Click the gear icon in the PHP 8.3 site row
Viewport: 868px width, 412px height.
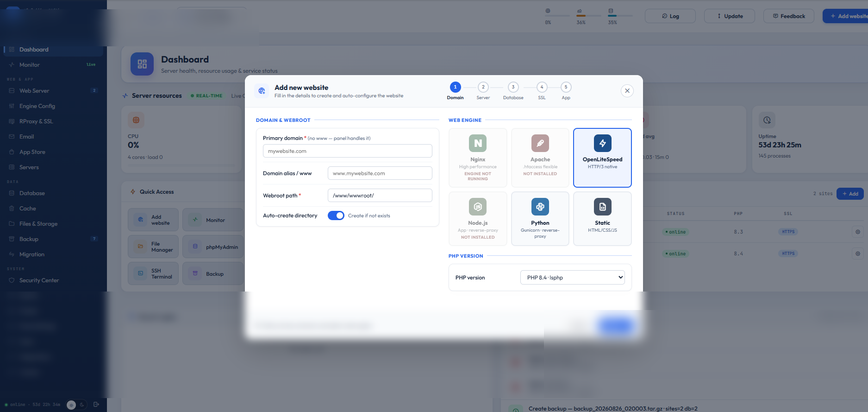pos(858,232)
